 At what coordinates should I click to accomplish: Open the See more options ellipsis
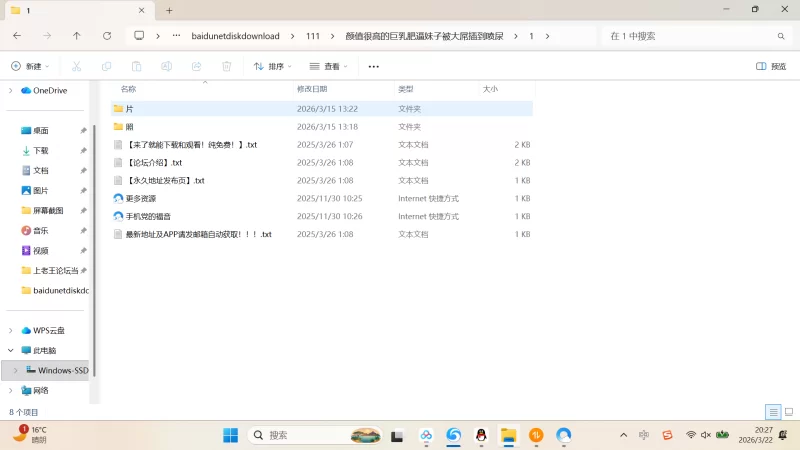click(374, 67)
